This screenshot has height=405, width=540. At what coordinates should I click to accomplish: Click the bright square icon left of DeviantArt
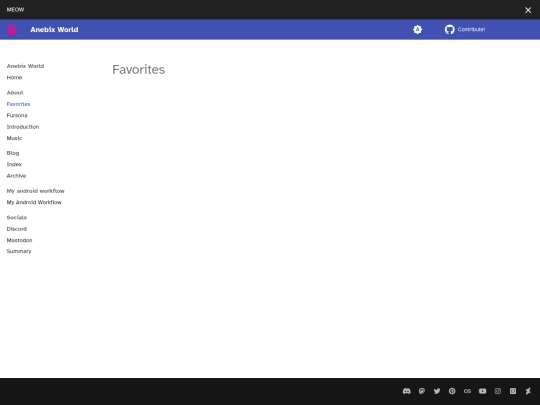click(513, 391)
